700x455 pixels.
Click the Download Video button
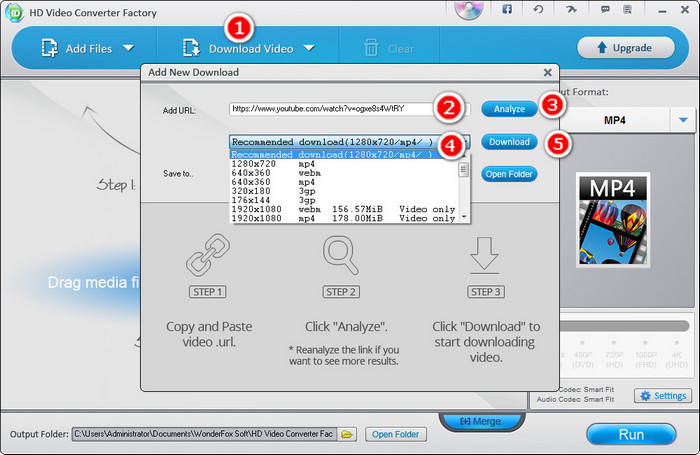click(x=238, y=48)
